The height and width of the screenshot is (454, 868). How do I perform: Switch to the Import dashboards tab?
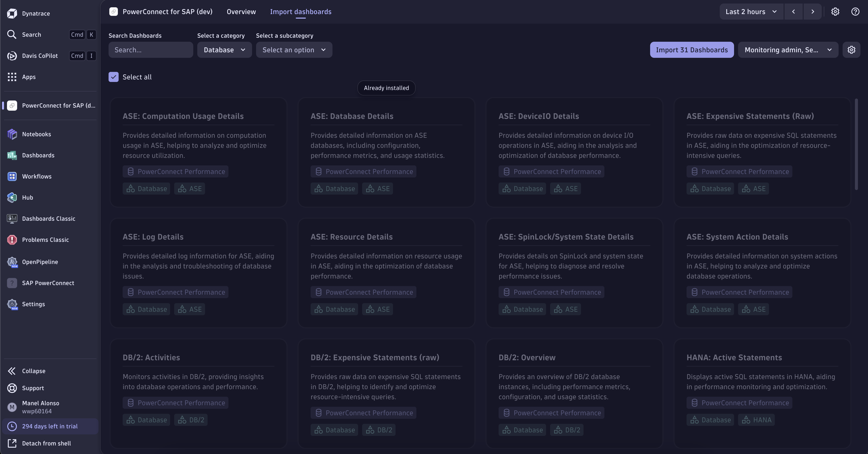[301, 12]
